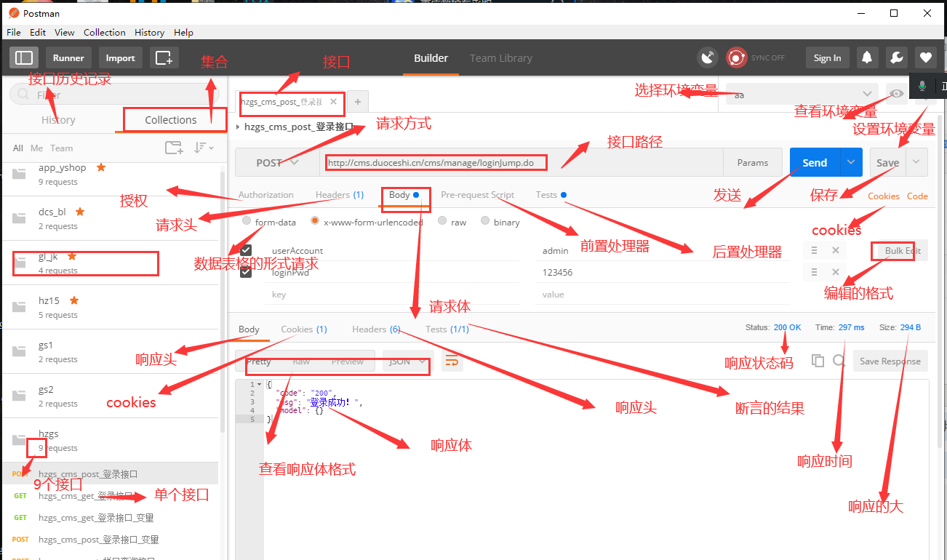Open the request Authorization tab
Image resolution: width=947 pixels, height=560 pixels.
(x=266, y=195)
